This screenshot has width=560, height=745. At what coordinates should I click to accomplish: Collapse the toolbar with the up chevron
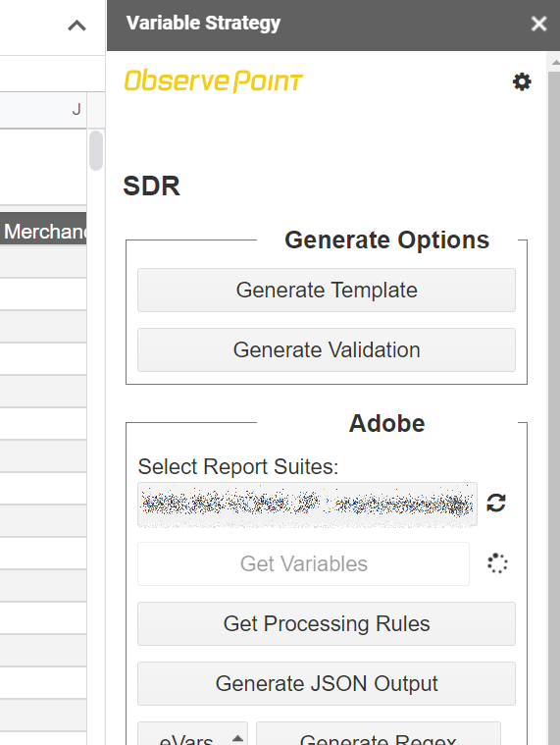tap(76, 26)
